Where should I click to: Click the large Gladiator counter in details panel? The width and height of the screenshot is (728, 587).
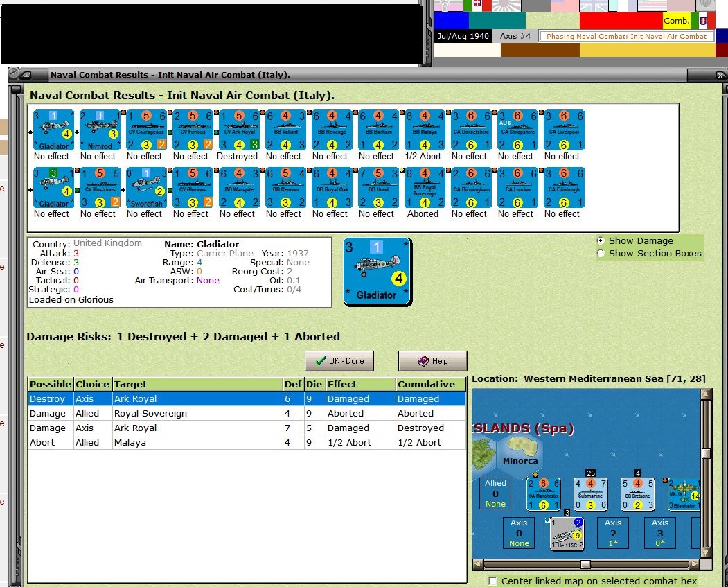378,272
